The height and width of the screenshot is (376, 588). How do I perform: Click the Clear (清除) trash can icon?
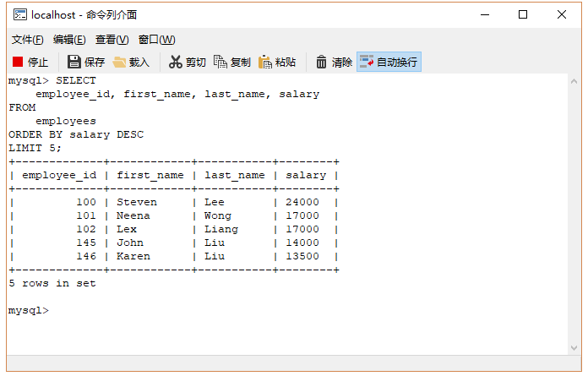pos(321,62)
